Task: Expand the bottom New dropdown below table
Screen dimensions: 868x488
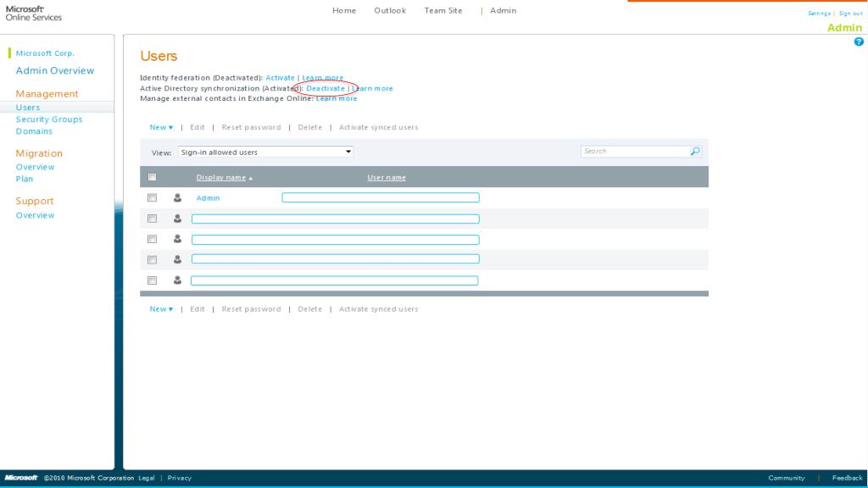Action: [x=161, y=309]
